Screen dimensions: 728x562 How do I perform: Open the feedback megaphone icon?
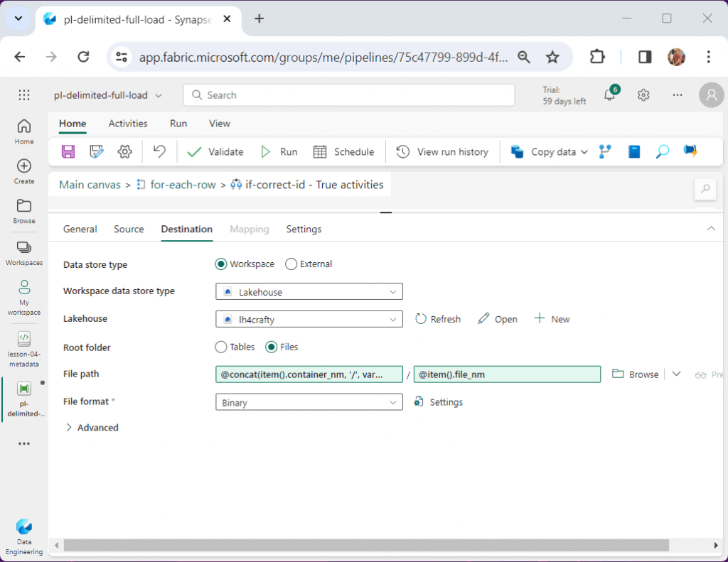pyautogui.click(x=690, y=151)
